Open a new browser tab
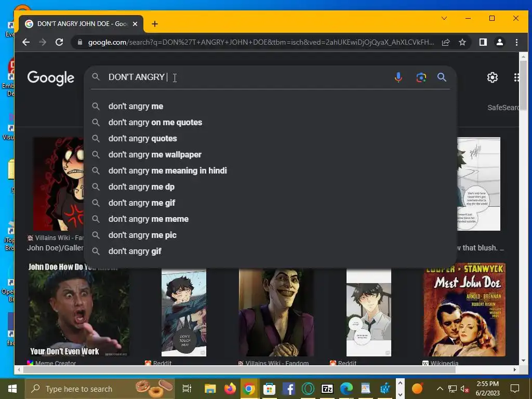 pyautogui.click(x=155, y=24)
